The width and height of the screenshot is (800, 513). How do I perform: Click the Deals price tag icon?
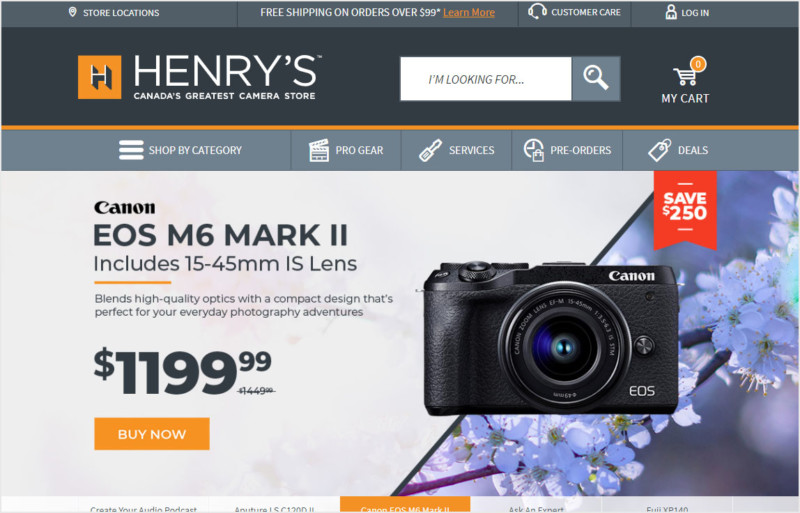pos(659,150)
